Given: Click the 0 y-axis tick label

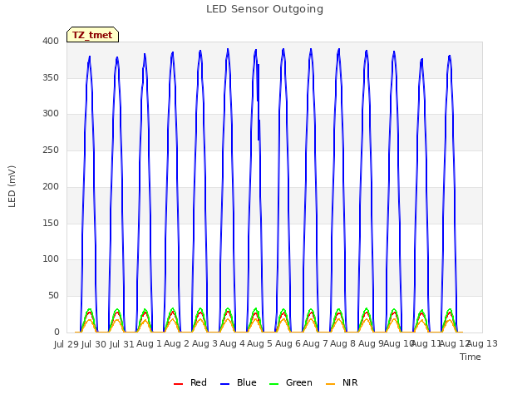Looking at the screenshot, I should coord(57,332).
